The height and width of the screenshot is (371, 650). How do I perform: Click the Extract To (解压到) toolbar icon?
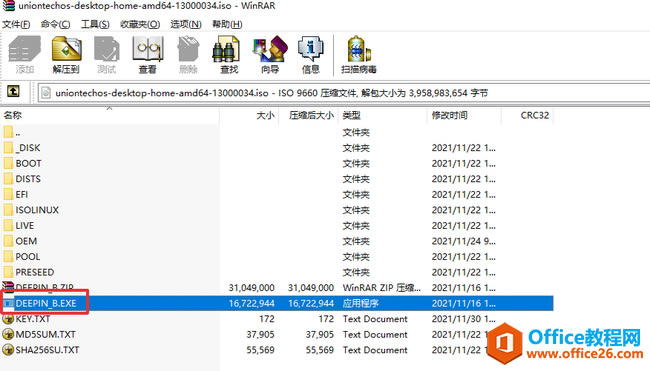[66, 55]
